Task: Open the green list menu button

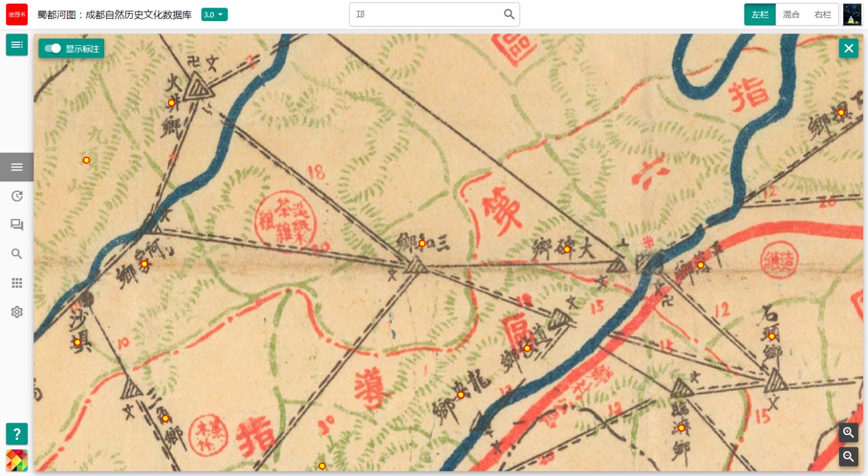Action: pos(17,45)
